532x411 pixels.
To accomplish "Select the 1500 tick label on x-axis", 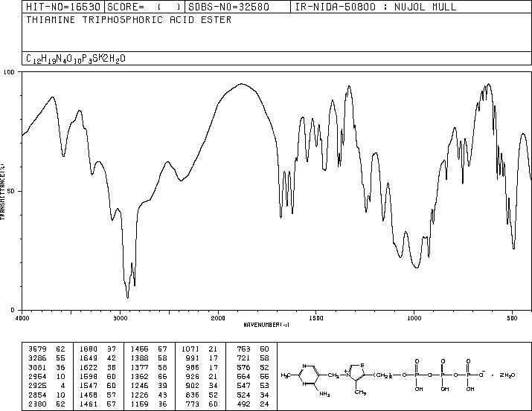I will [x=316, y=318].
